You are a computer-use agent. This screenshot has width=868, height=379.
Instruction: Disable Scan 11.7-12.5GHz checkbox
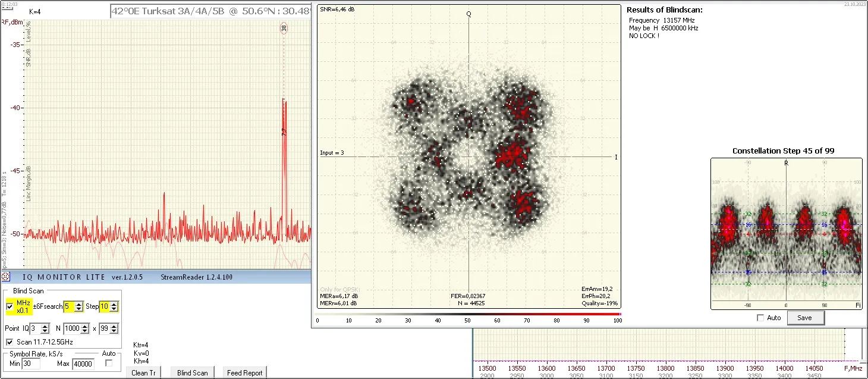(x=10, y=342)
